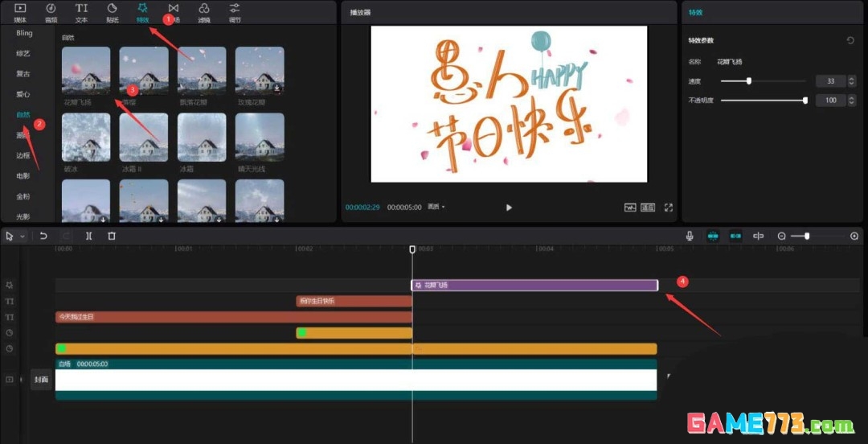Choose the 飘落花瓣 effect thumbnail
Screen dimensions: 868x444
tap(202, 71)
